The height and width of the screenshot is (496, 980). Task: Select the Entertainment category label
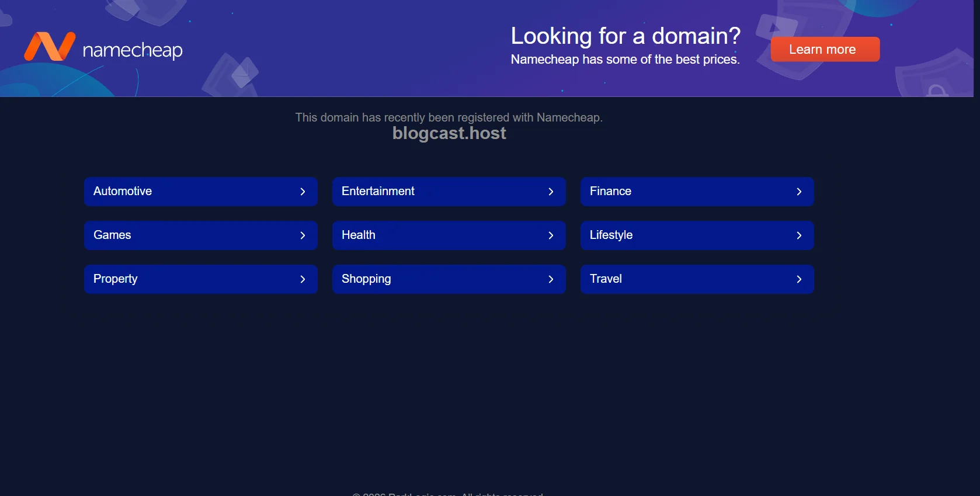click(x=378, y=191)
